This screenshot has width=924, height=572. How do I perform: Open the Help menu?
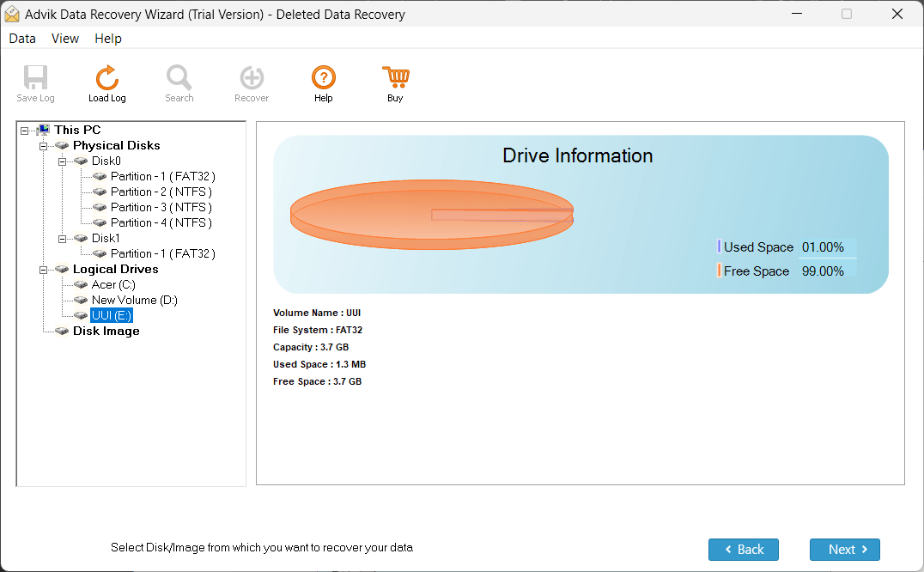coord(108,39)
